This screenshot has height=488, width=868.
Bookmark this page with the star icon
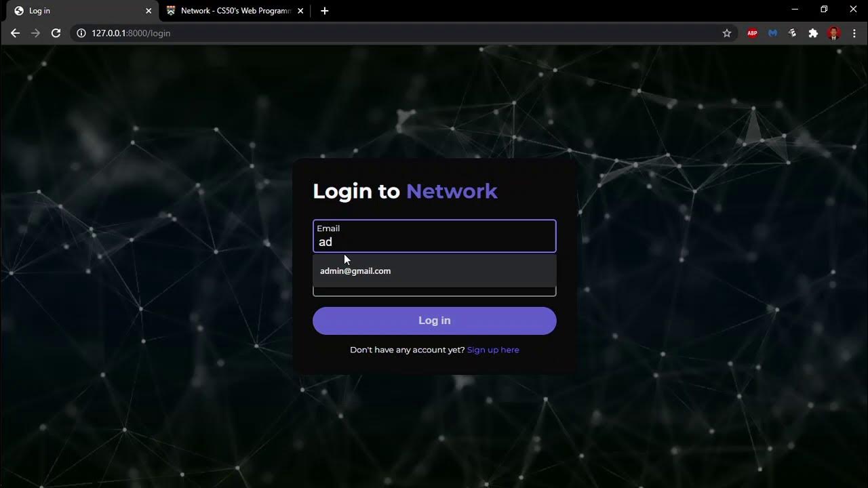pyautogui.click(x=727, y=33)
